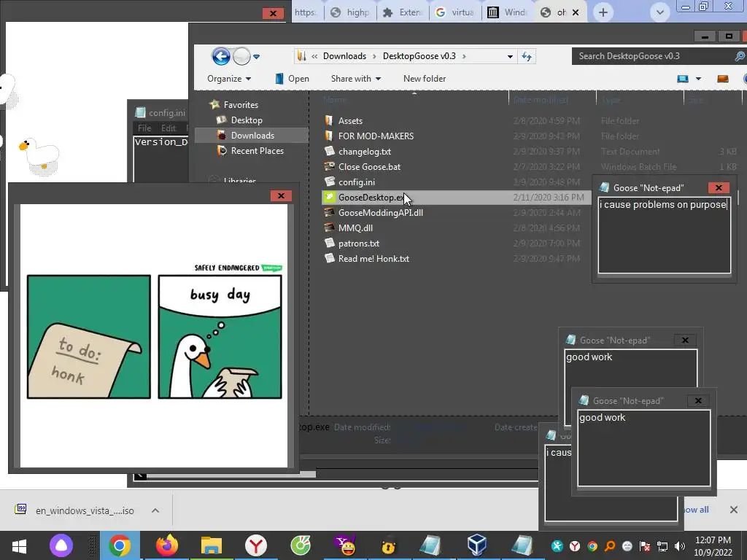Select Downloads in Favorites

click(252, 135)
